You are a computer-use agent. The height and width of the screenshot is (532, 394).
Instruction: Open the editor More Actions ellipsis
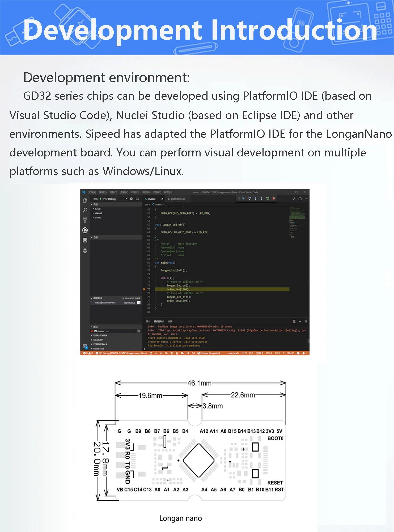pyautogui.click(x=306, y=199)
